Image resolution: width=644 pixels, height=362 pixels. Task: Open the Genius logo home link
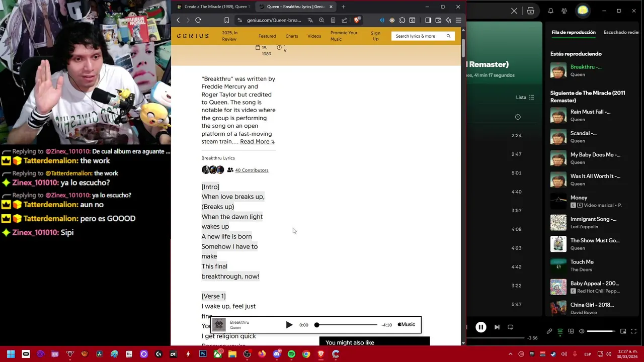pos(193,36)
